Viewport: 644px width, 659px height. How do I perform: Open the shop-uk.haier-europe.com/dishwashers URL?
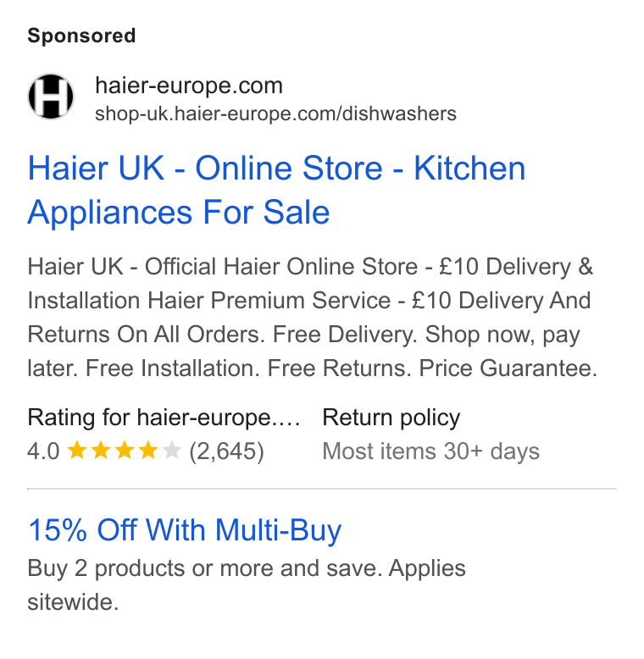(275, 114)
